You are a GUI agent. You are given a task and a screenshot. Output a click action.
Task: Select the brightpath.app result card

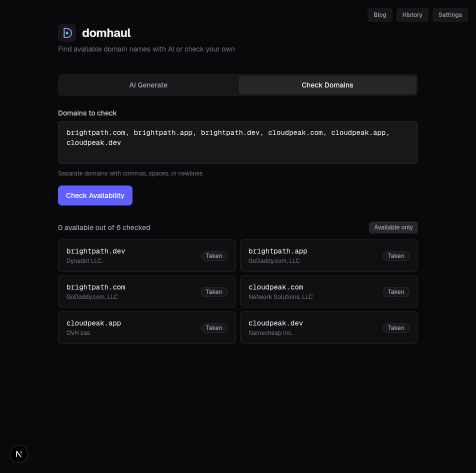(328, 255)
